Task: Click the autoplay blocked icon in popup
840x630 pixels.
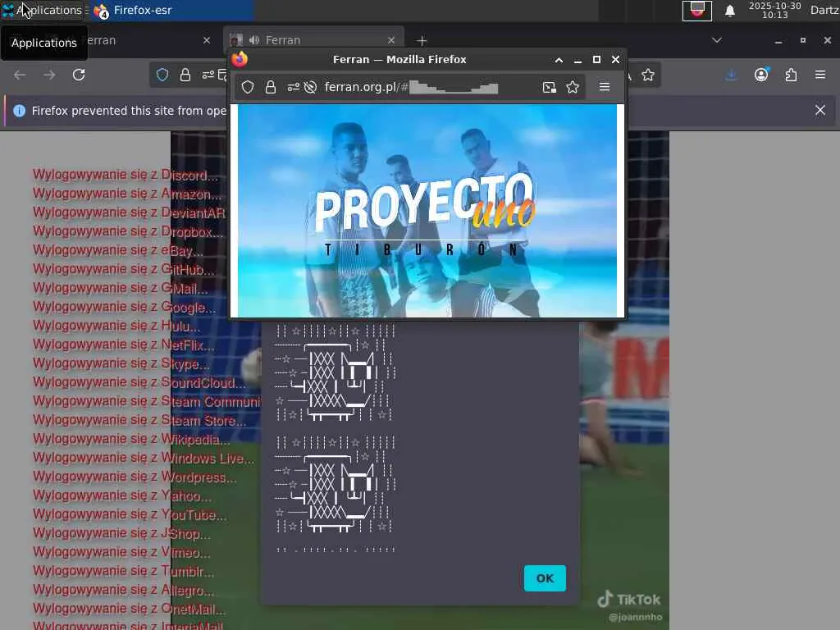Action: [310, 87]
